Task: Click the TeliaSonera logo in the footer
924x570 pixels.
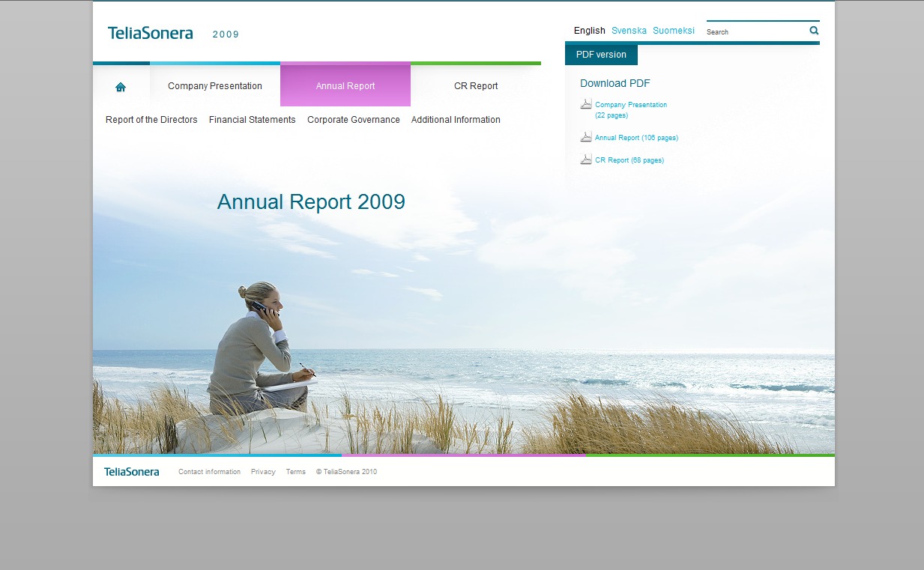Action: coord(132,472)
